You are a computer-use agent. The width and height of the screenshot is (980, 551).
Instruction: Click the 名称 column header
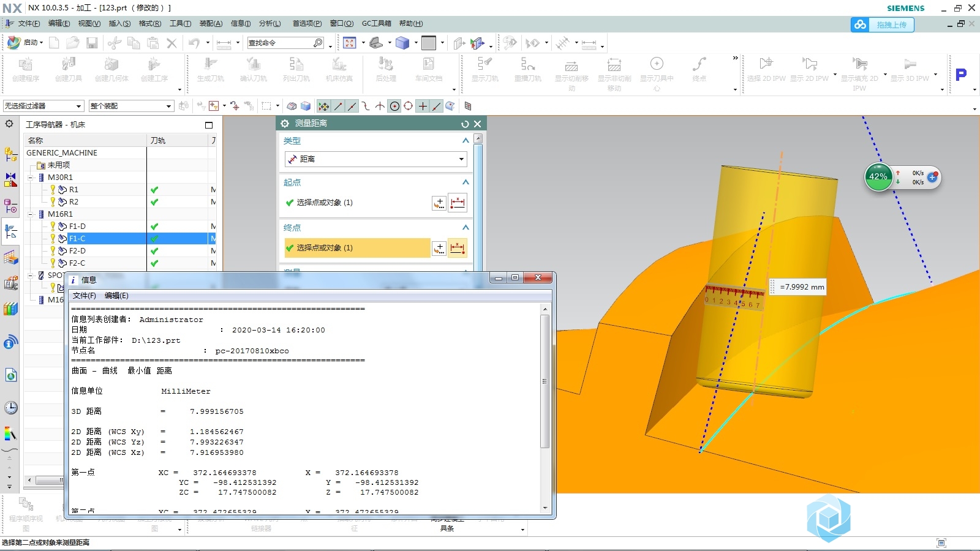[x=85, y=140]
